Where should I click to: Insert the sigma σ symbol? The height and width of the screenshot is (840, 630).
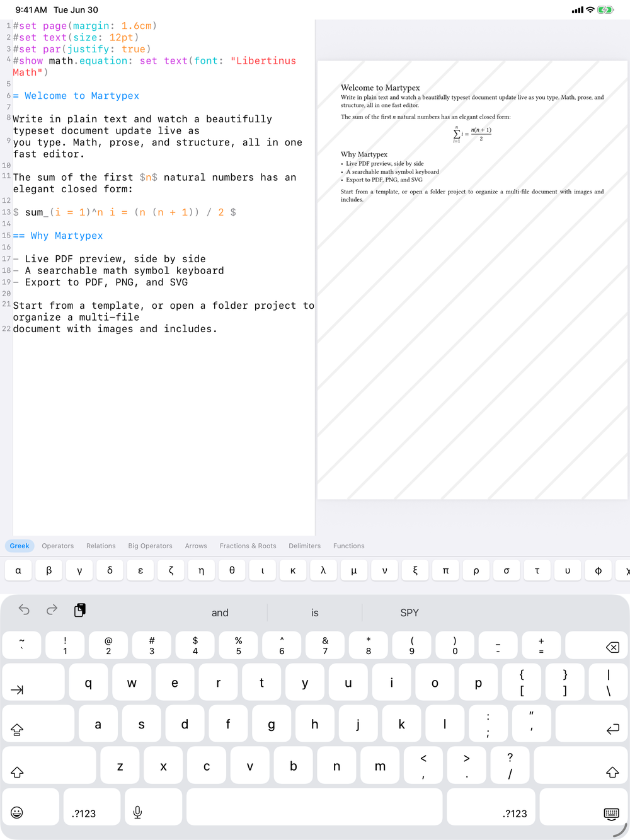pyautogui.click(x=507, y=570)
